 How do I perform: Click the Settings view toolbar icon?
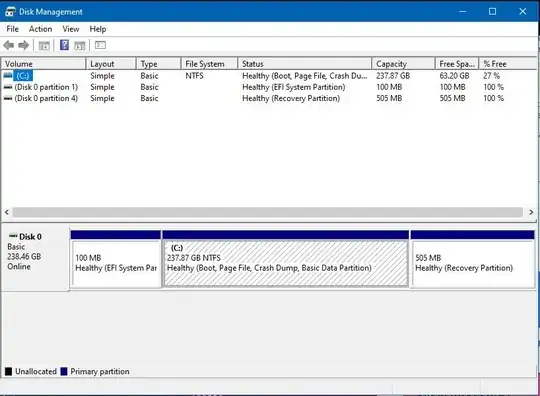pos(100,45)
